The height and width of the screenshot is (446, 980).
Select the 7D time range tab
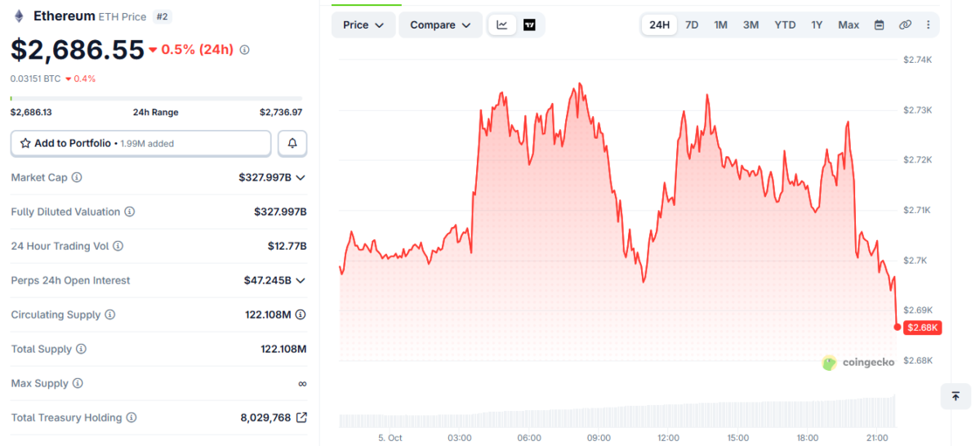pos(692,25)
